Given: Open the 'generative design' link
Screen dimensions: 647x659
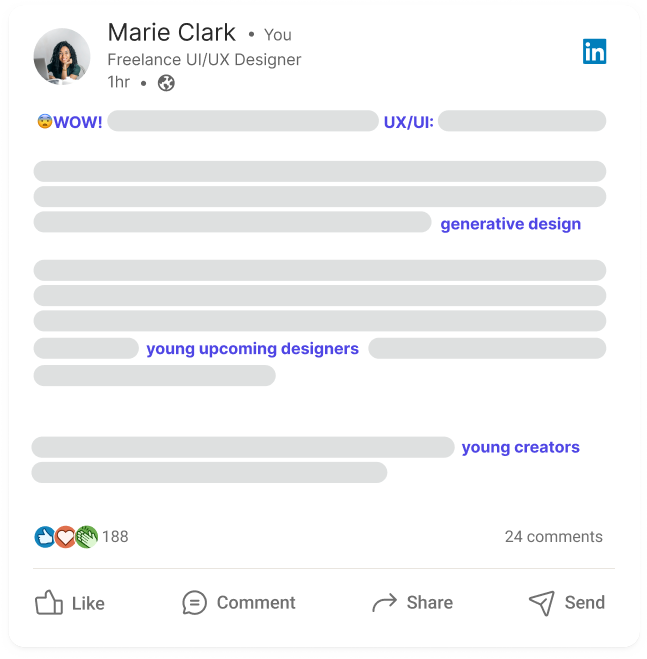Looking at the screenshot, I should (x=510, y=224).
